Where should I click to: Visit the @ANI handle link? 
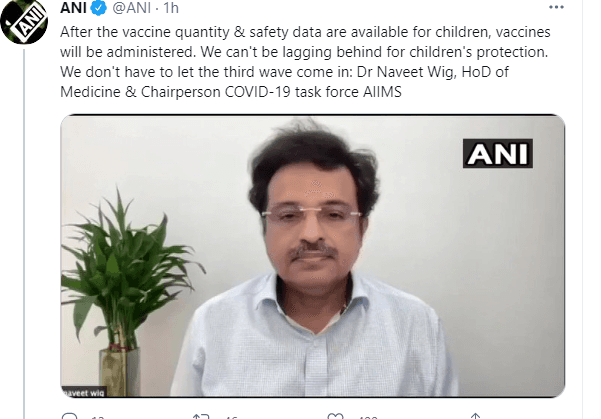click(x=132, y=8)
